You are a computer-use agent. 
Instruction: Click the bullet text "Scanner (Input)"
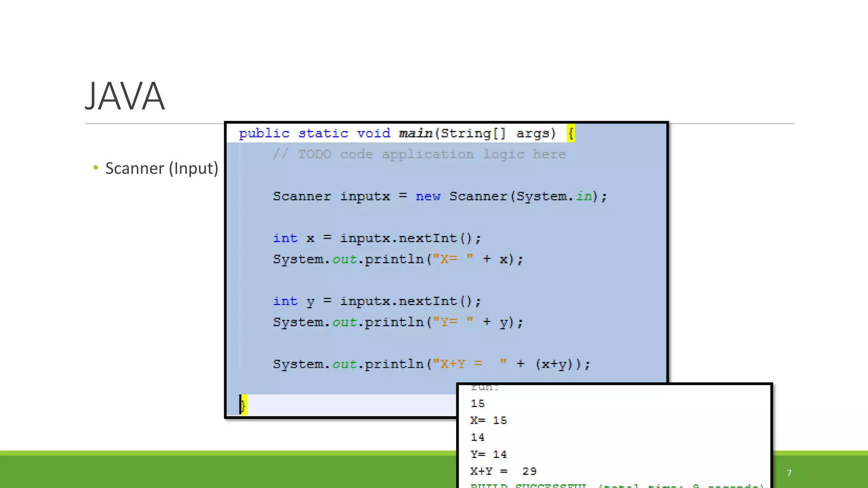click(161, 168)
